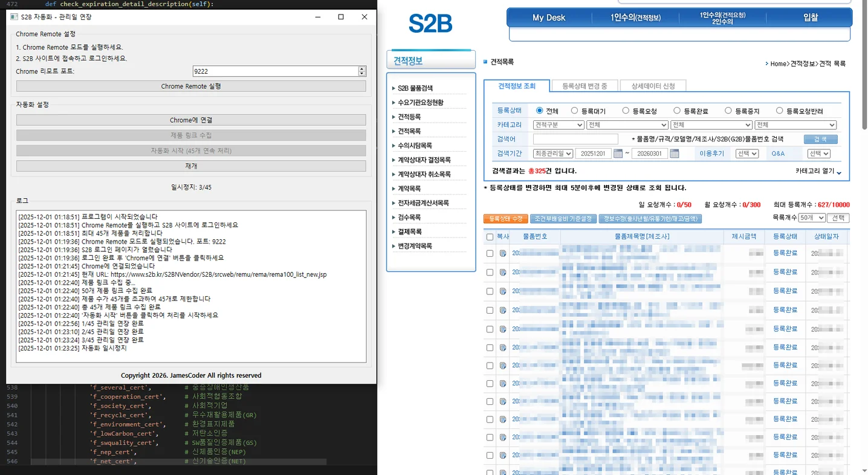This screenshot has height=475, width=868.
Task: Open the 최종관리일 search period dropdown
Action: pos(552,154)
